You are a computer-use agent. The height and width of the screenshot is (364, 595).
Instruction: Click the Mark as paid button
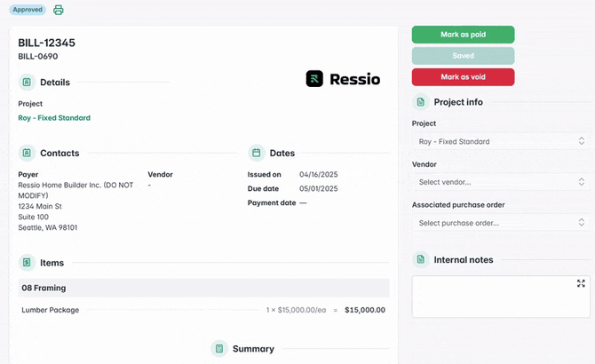(x=463, y=35)
